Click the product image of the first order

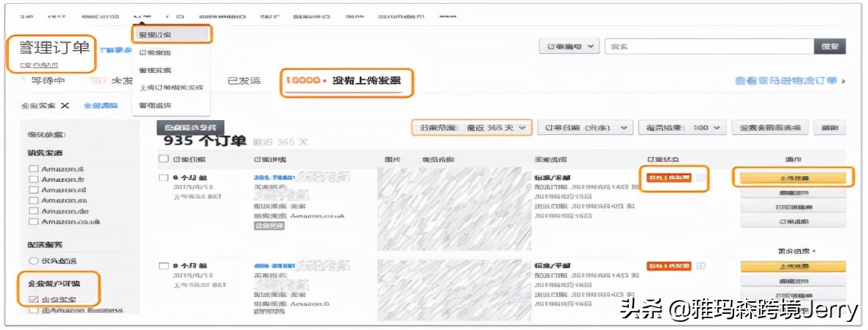(x=454, y=208)
